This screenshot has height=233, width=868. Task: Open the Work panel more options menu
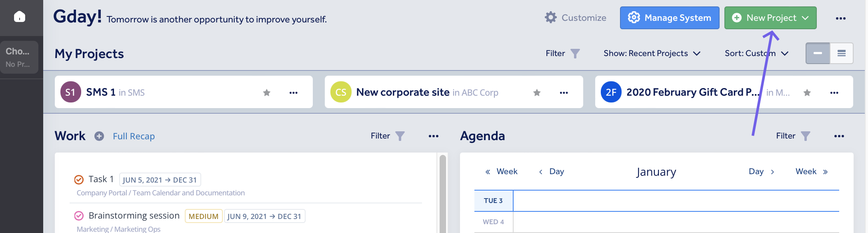(x=434, y=136)
